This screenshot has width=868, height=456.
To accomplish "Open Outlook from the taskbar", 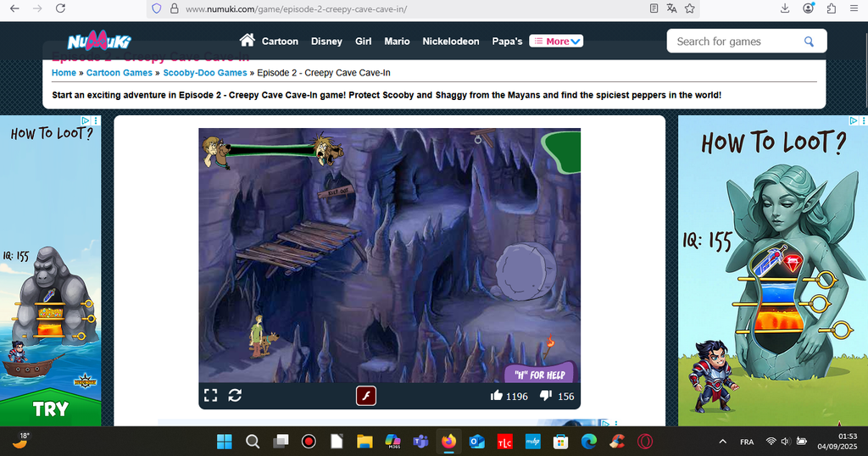I will pyautogui.click(x=476, y=442).
